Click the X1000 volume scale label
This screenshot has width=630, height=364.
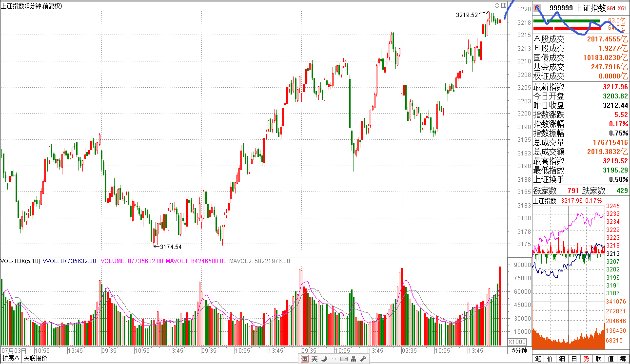coord(517,342)
